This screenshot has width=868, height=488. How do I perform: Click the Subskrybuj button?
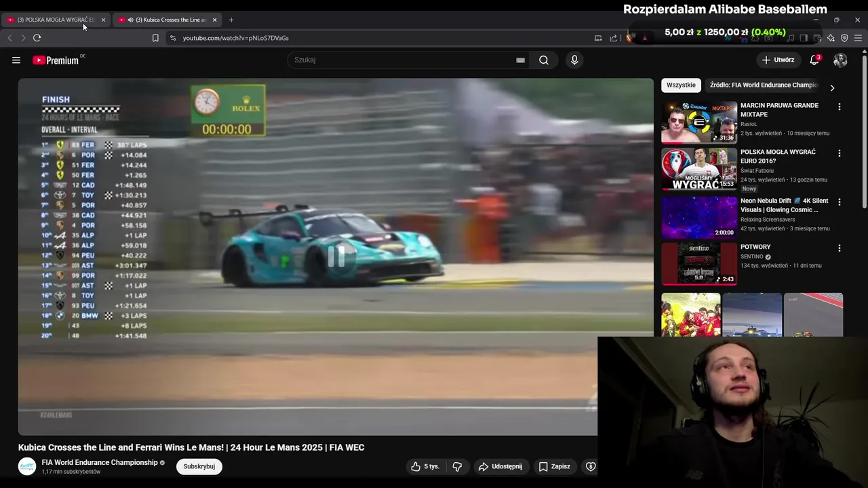click(199, 466)
